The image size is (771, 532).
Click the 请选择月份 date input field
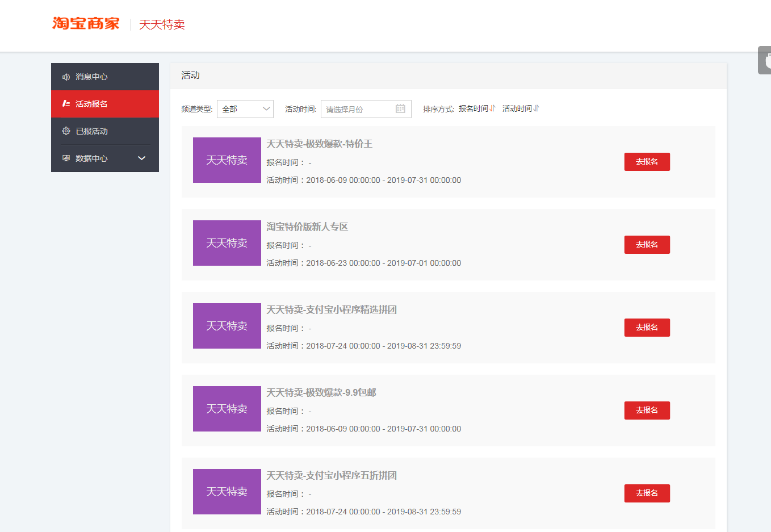click(366, 109)
